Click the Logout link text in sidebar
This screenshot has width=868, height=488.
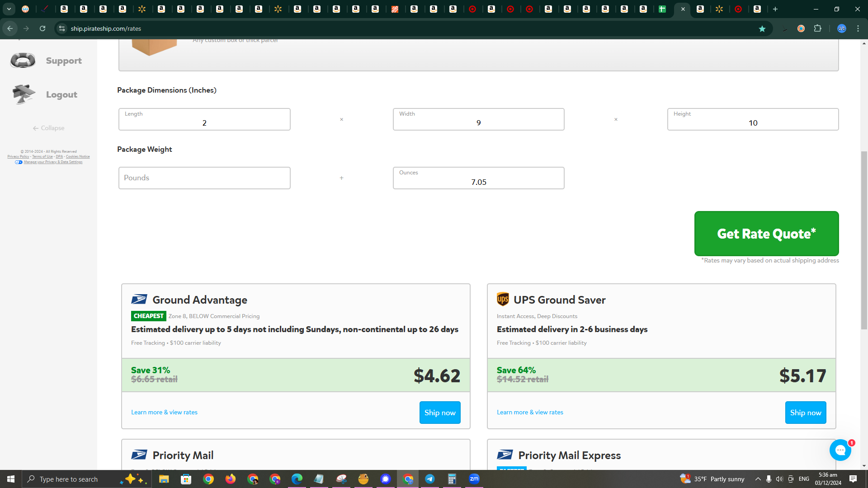(x=61, y=94)
